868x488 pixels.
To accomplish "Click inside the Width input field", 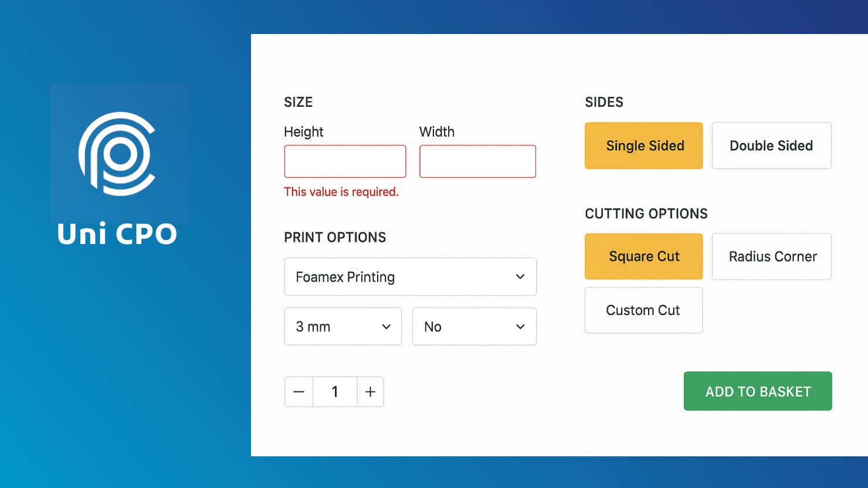I will (477, 161).
